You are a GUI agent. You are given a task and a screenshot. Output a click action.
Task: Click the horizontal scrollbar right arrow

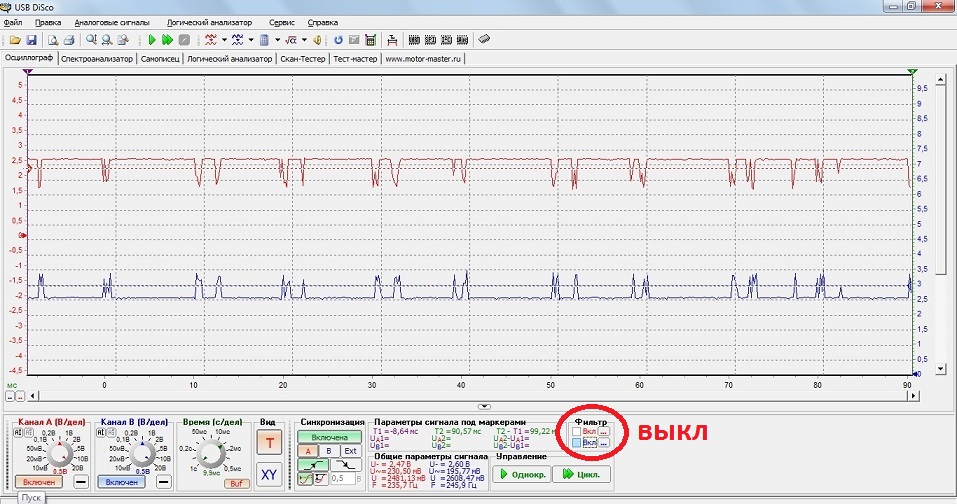(x=913, y=395)
